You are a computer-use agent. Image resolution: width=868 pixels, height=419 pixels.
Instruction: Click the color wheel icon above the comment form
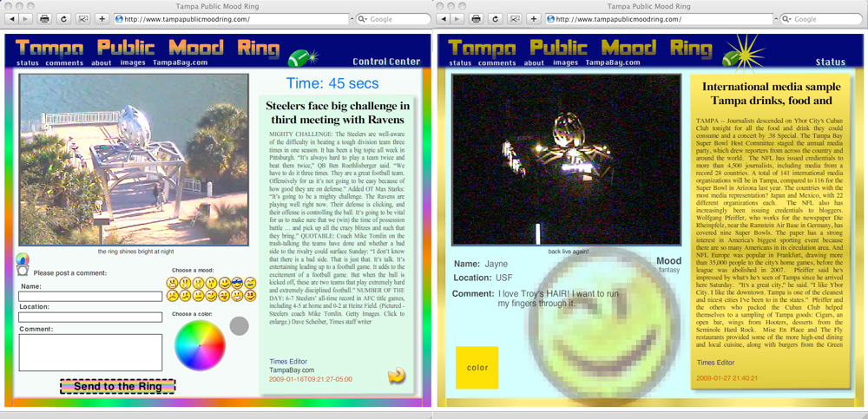point(23,259)
